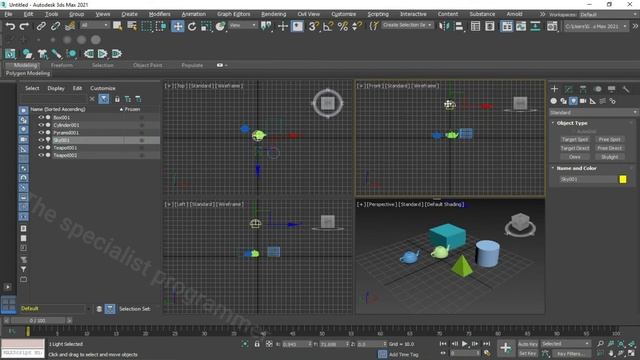
Task: Toggle the Percent Snap button
Action: [342, 27]
